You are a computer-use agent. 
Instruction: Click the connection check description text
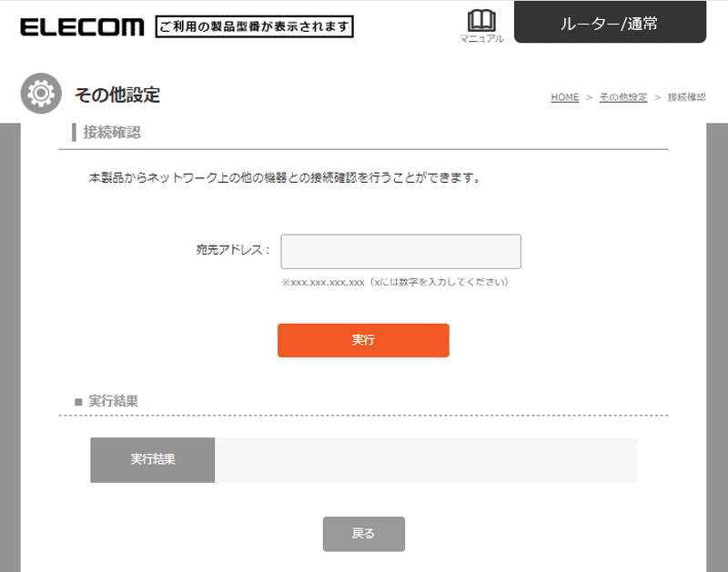click(x=284, y=178)
